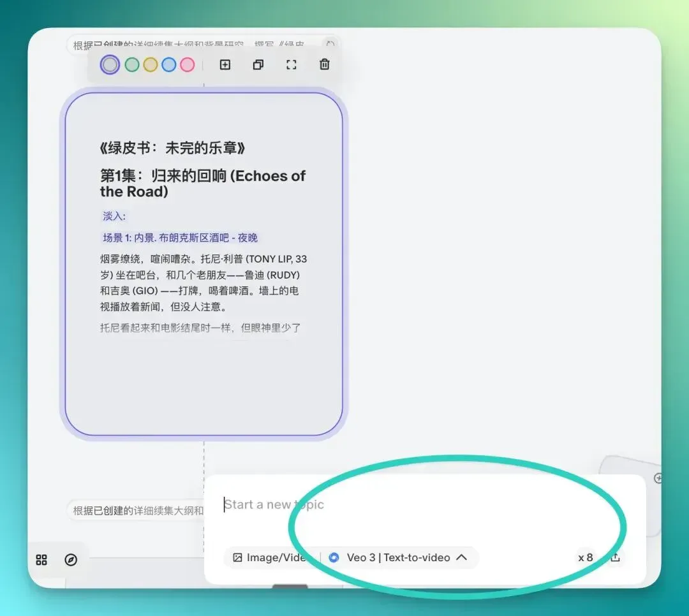Select the green color swatch
The image size is (689, 616).
[132, 64]
